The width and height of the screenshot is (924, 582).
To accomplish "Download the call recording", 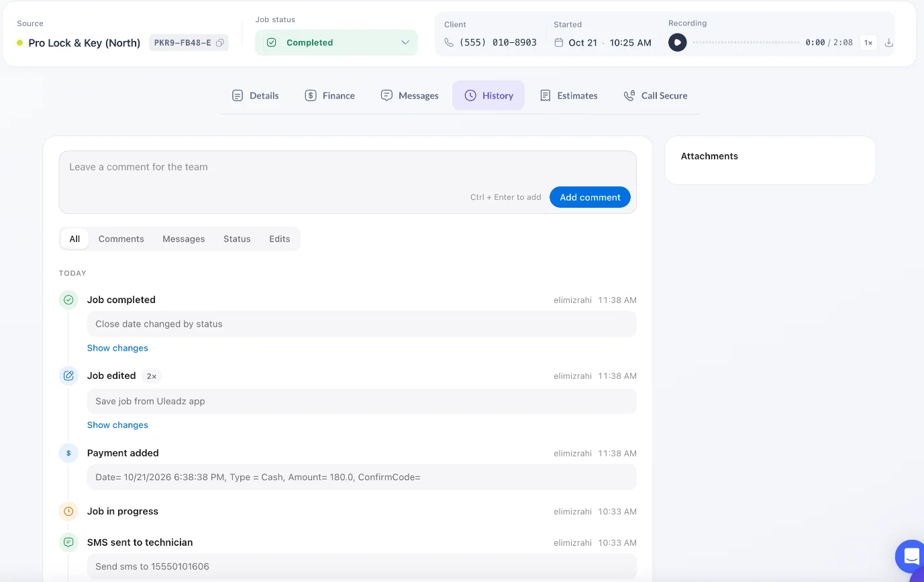I will [x=889, y=43].
